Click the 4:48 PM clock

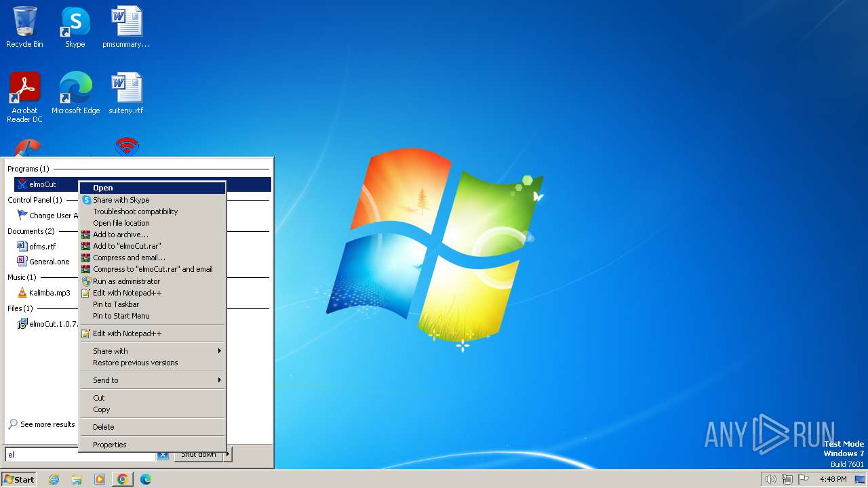pyautogui.click(x=833, y=479)
